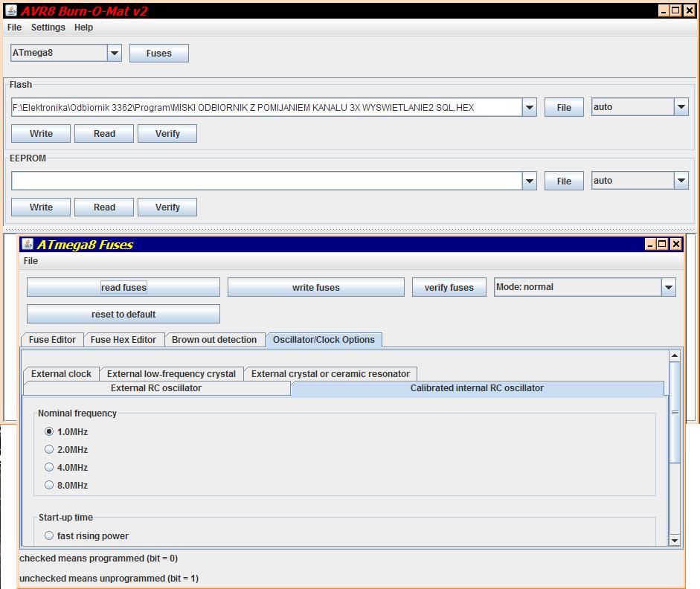Click Write in the Flash section
Screen dimensions: 700x589
tap(41, 133)
